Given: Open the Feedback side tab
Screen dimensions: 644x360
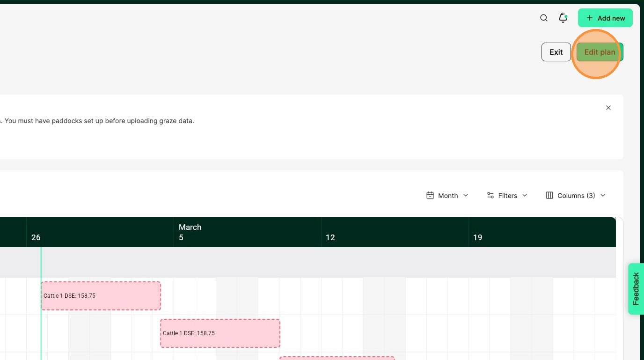Looking at the screenshot, I should [636, 288].
